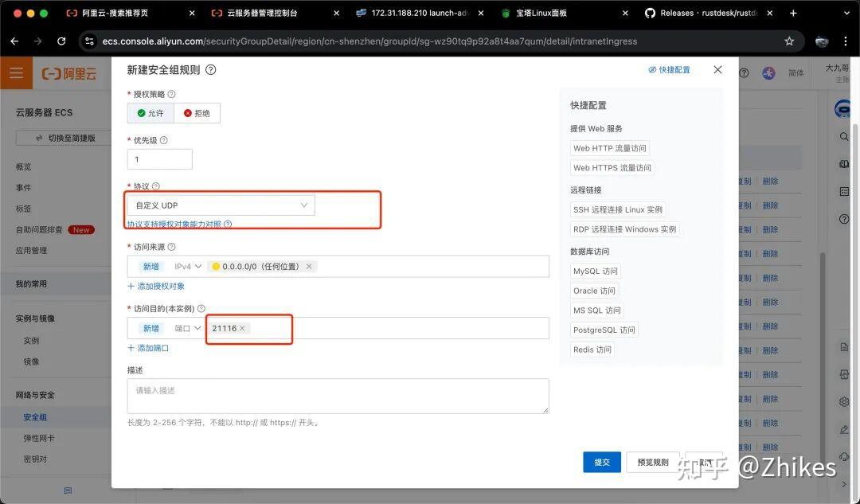Open 安全组 in left navigation

click(x=35, y=417)
